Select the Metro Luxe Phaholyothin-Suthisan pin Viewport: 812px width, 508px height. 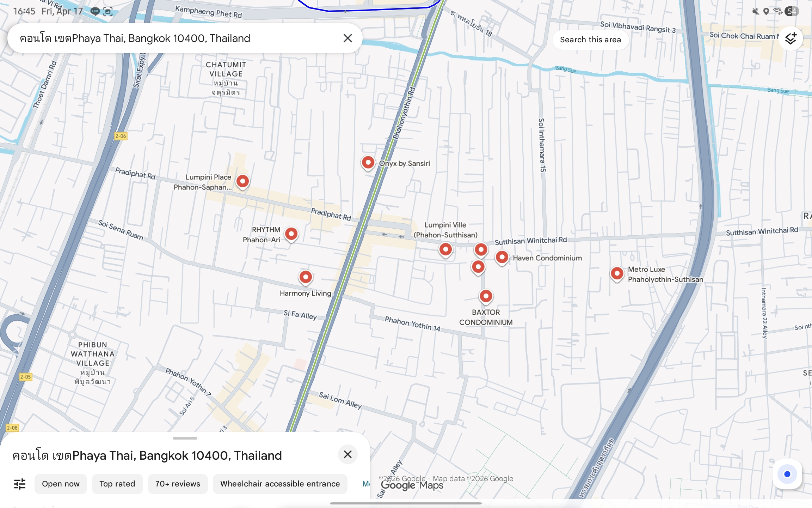617,274
